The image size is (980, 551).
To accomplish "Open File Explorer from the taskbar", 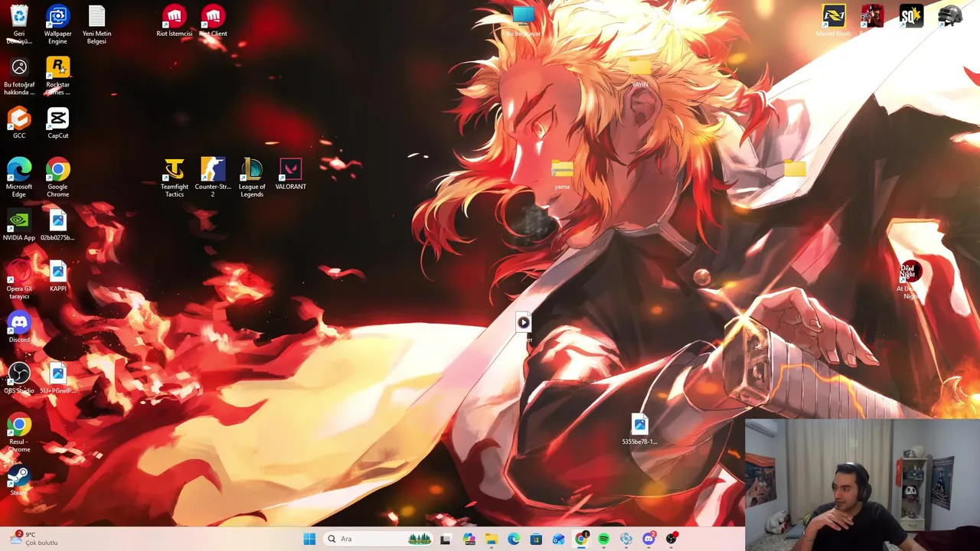I will 491,539.
